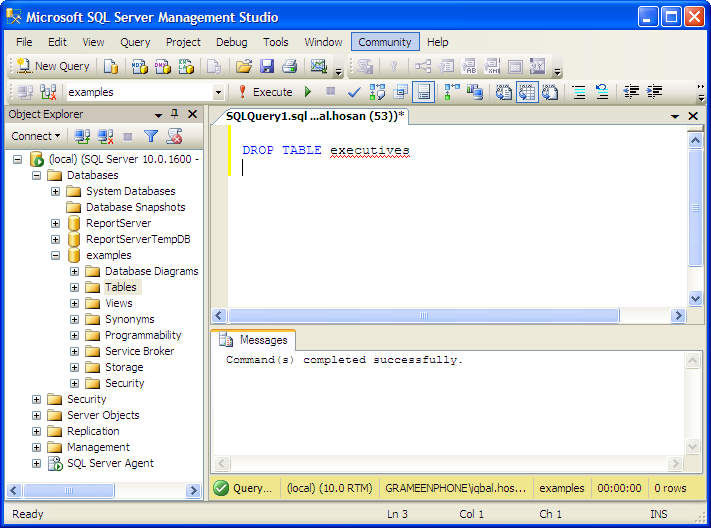Expand the ReportServer database
Image resolution: width=711 pixels, height=528 pixels.
pos(55,223)
